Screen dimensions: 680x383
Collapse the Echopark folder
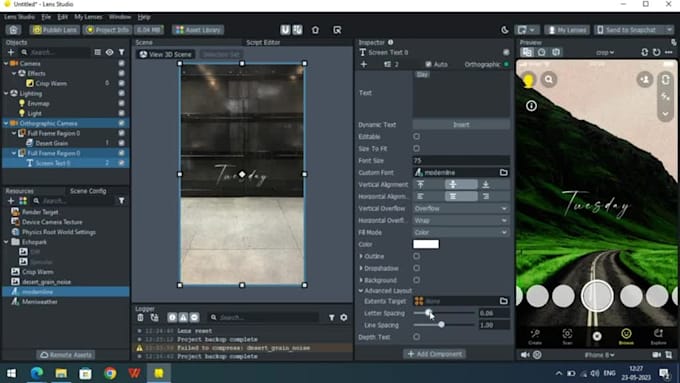point(6,242)
